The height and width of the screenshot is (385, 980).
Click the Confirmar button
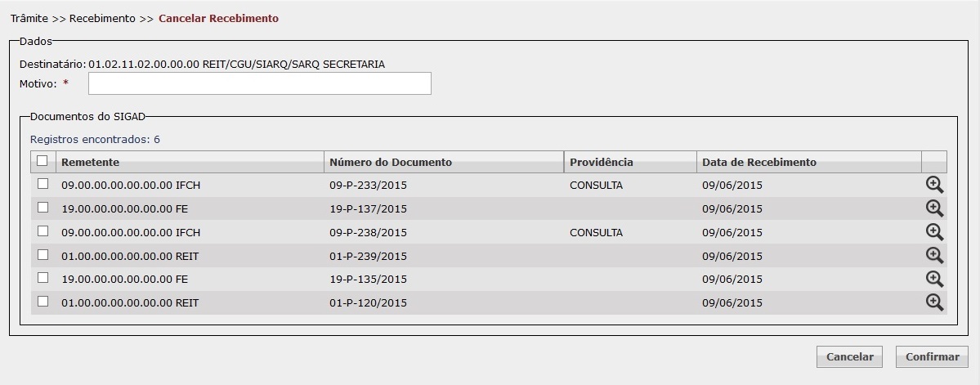tap(932, 357)
